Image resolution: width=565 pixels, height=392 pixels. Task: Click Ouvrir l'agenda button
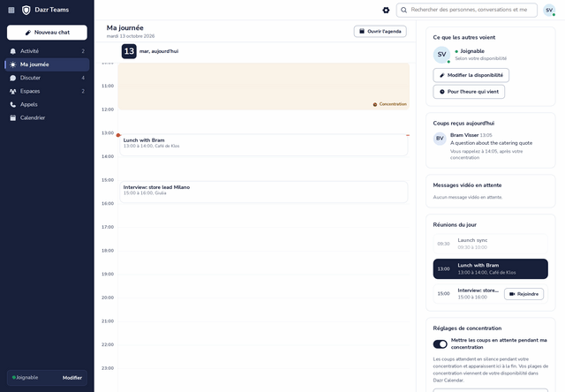pos(380,32)
